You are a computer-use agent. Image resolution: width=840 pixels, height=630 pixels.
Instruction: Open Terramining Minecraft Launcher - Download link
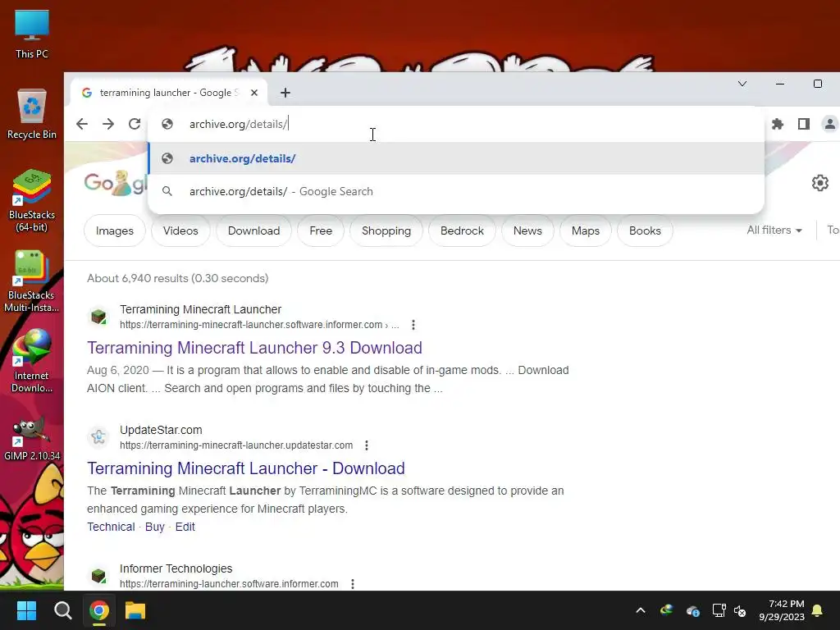click(246, 468)
